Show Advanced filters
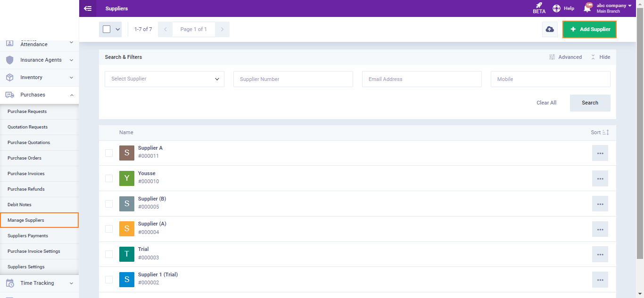 tap(565, 57)
